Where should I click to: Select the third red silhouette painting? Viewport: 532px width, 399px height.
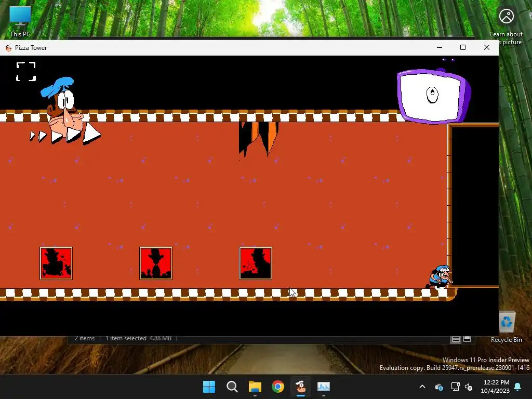tap(256, 263)
